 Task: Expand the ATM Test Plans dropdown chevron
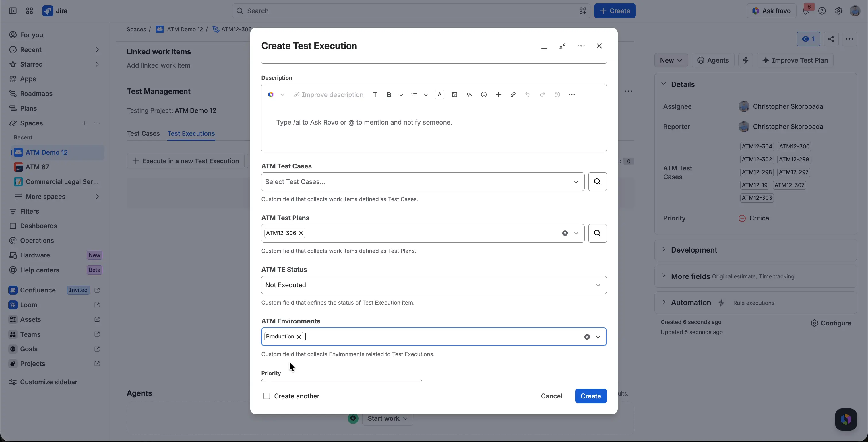coord(576,233)
